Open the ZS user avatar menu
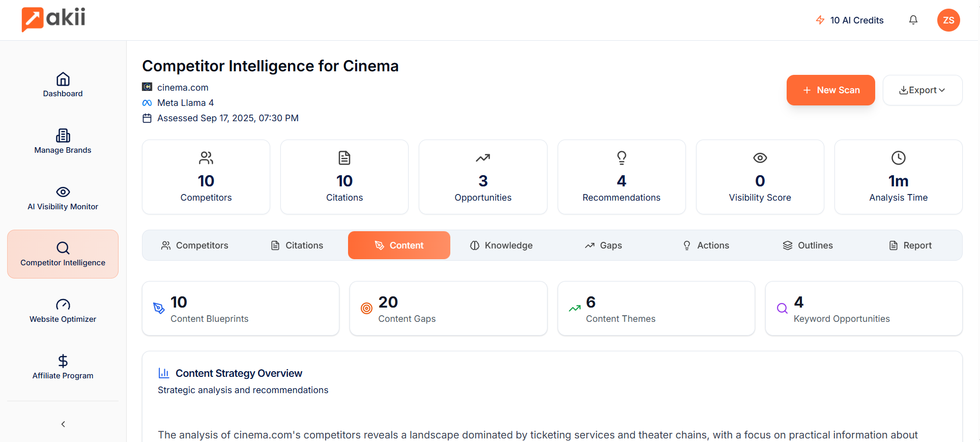 [948, 20]
